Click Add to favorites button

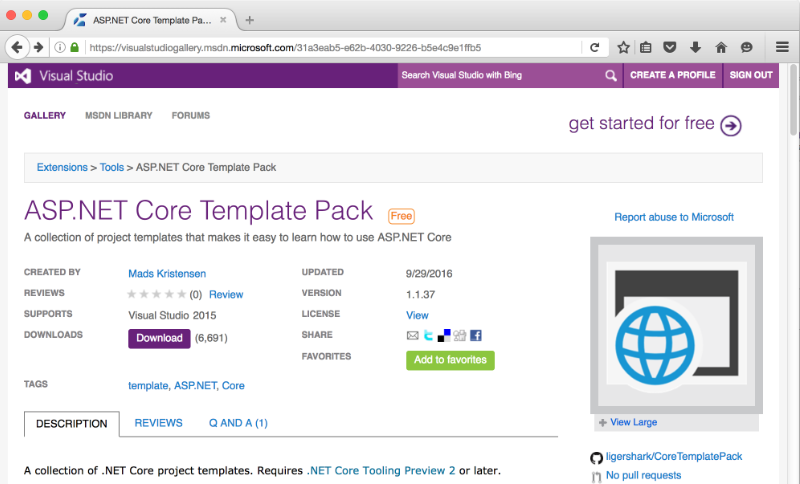click(450, 360)
